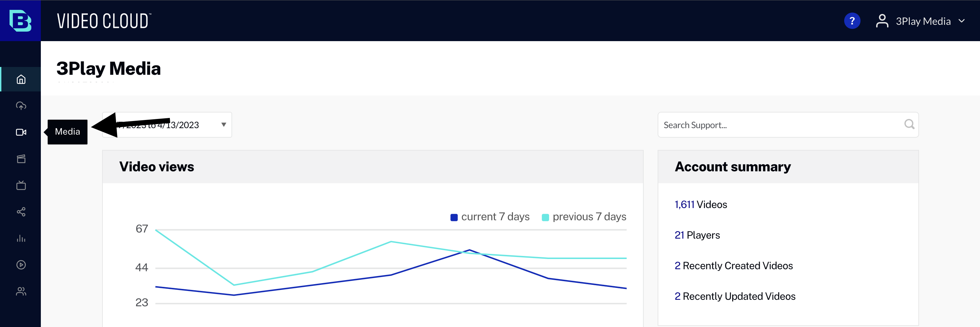Open the date range dropdown

click(167, 124)
